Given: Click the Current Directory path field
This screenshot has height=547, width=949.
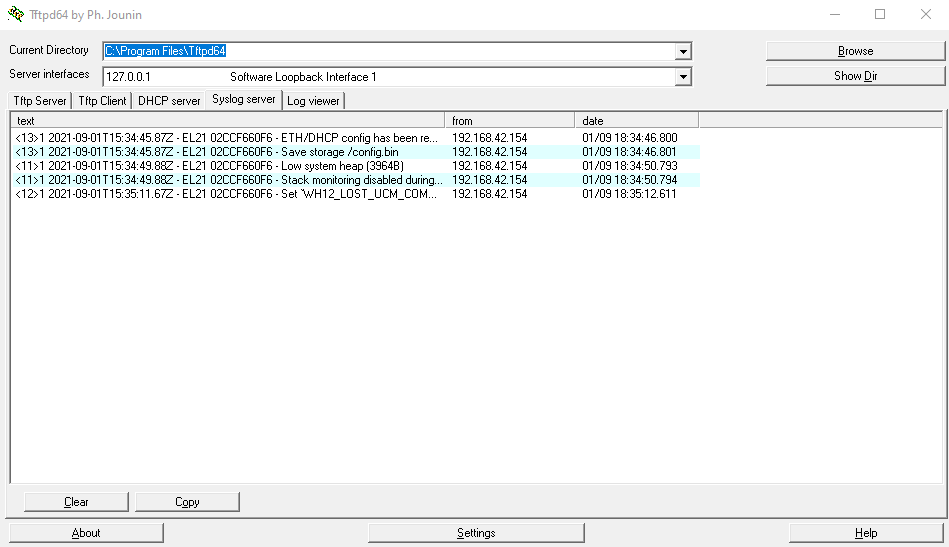Looking at the screenshot, I should click(x=390, y=51).
